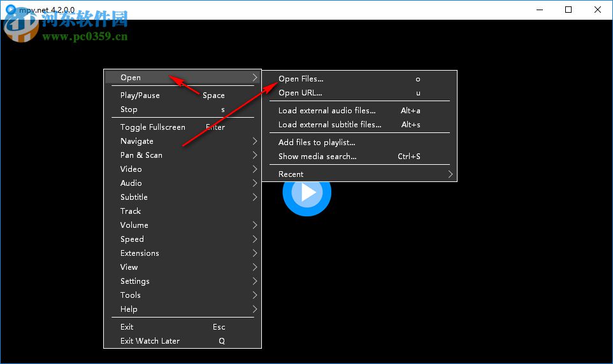Open the Volume submenu
The height and width of the screenshot is (364, 613).
click(x=183, y=225)
